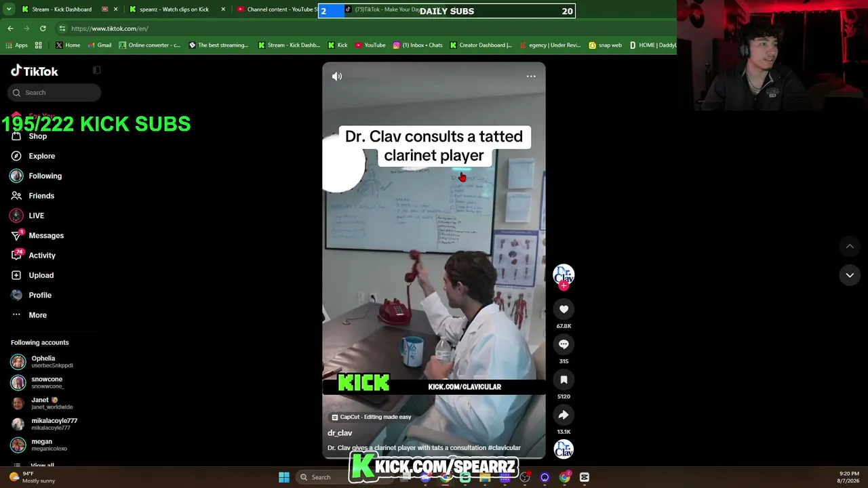Open Janet's followed account
This screenshot has width=868, height=488.
42,403
